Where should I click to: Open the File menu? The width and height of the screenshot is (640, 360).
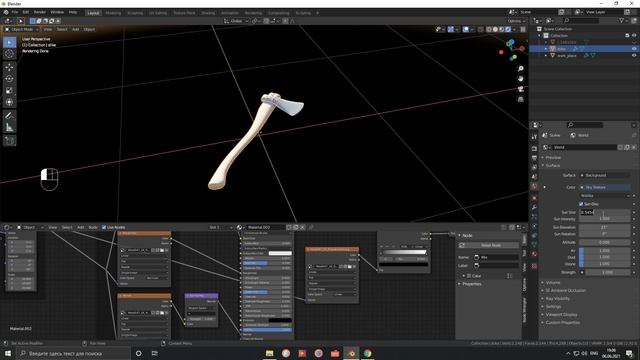[15, 13]
